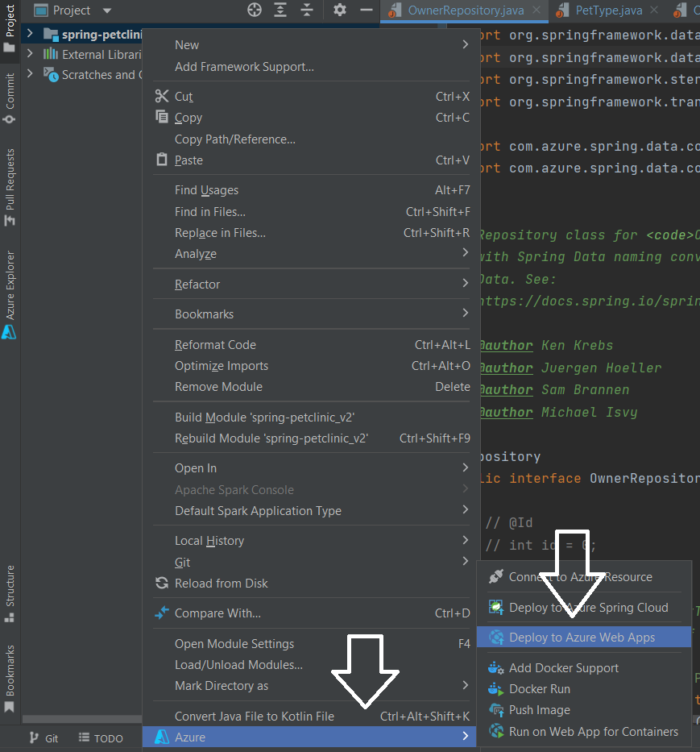Switch to PetType.java tab
This screenshot has width=700, height=752.
click(x=608, y=10)
